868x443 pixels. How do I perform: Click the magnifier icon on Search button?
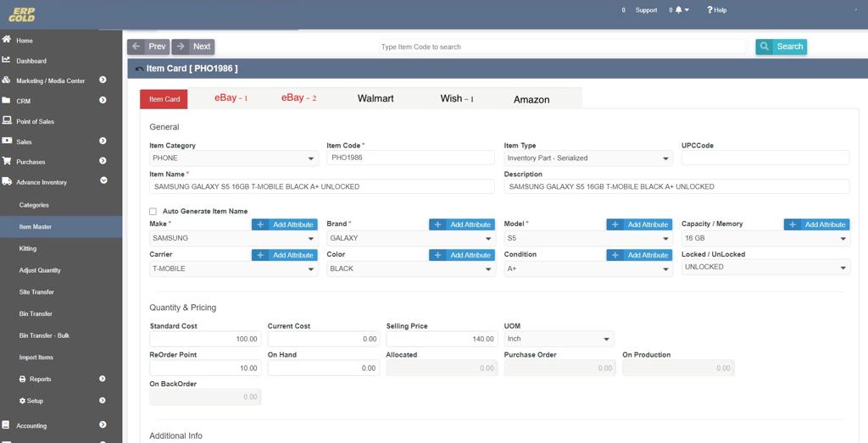[765, 47]
